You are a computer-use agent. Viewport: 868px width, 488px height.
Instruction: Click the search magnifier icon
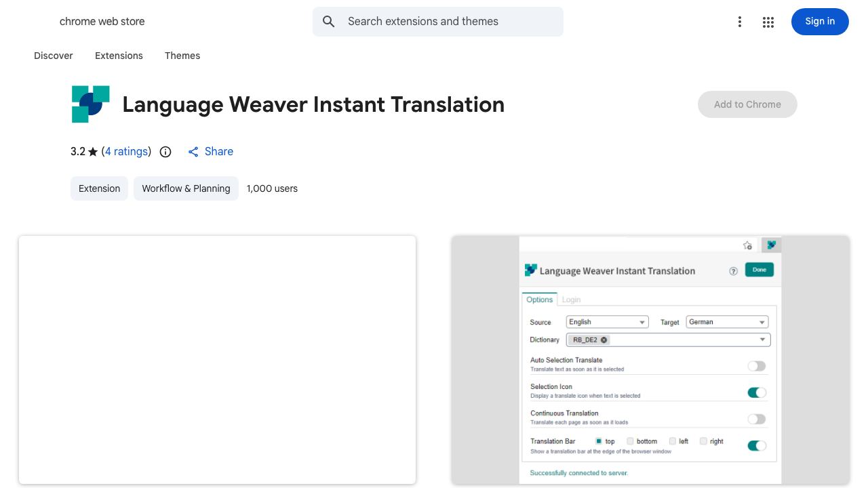329,22
